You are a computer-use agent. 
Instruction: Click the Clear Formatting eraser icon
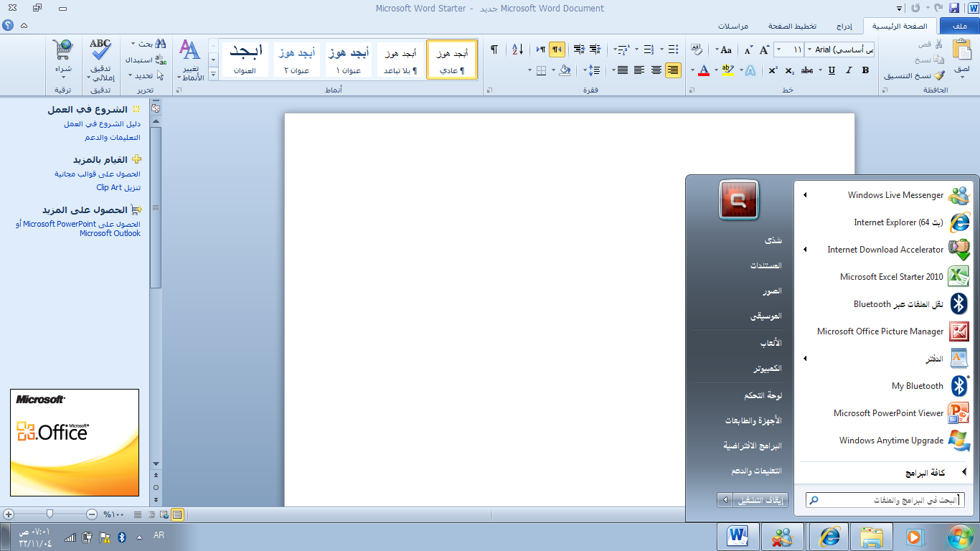click(696, 50)
